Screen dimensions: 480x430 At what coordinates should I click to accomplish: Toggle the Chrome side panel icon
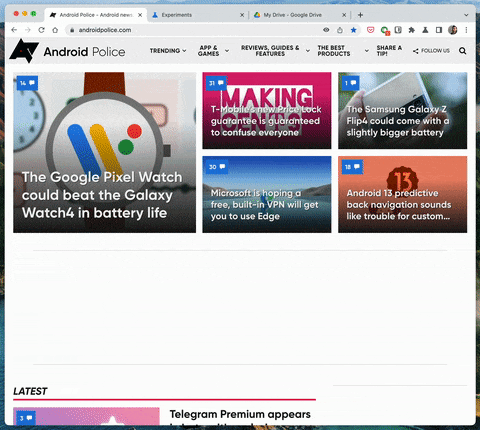[439, 30]
